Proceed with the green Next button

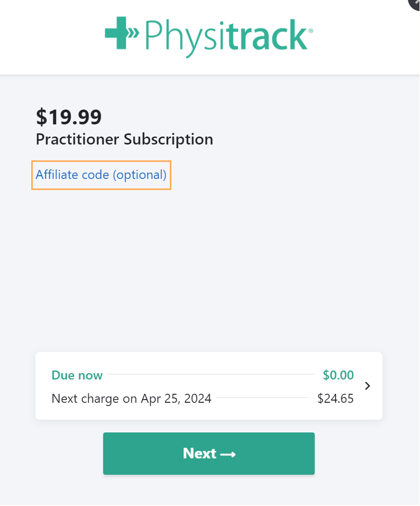(x=209, y=454)
